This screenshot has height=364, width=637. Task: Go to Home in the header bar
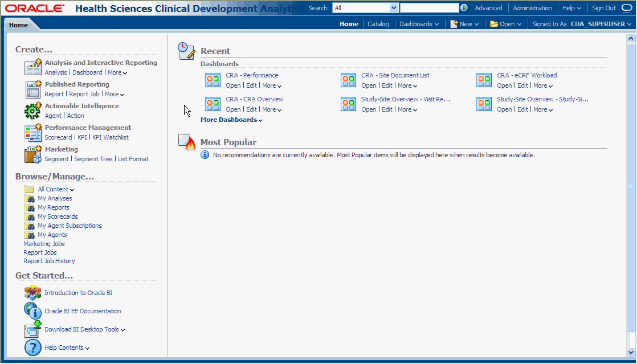tap(349, 24)
